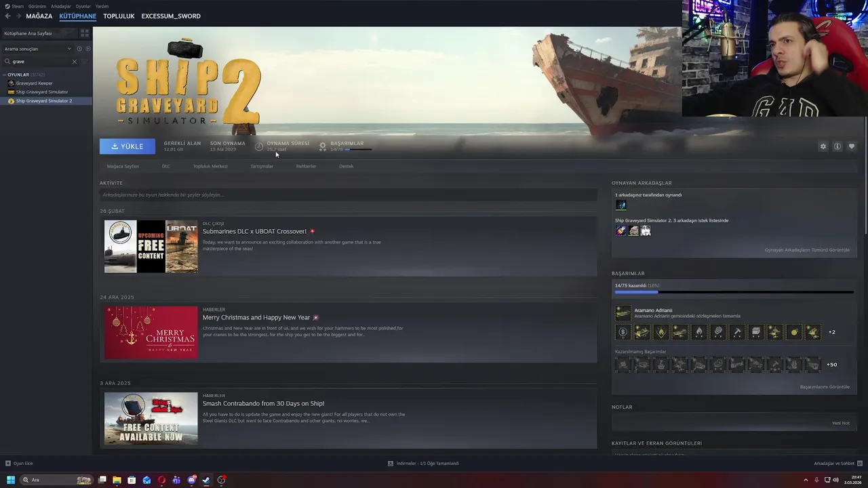Clear the 'grave' search text
This screenshot has height=488, width=868.
pyautogui.click(x=75, y=62)
